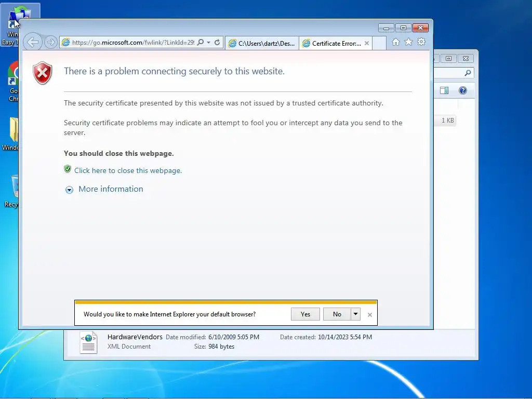
Task: Open Favorites star icon
Action: [x=408, y=42]
